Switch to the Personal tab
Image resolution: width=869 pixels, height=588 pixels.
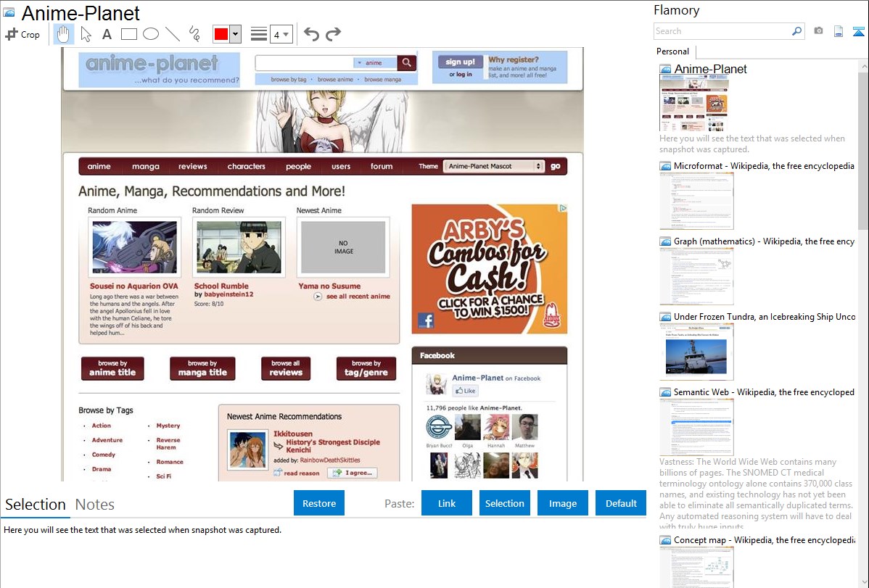tap(673, 51)
